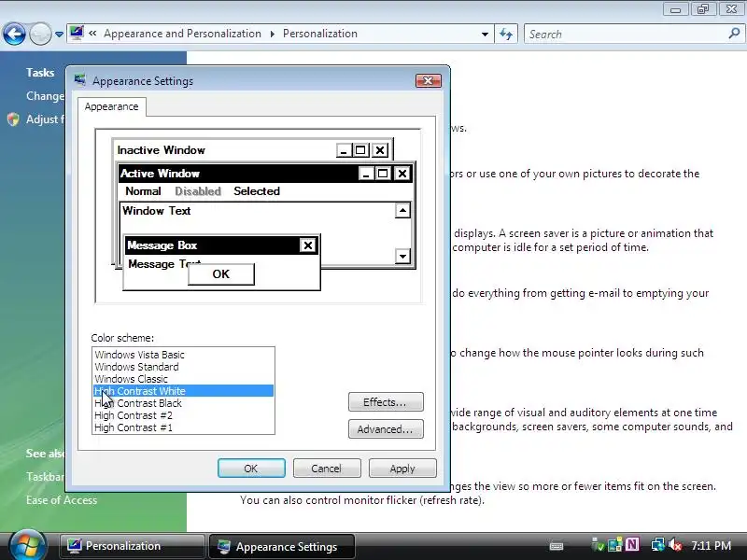
Task: Select High Contrast #2 color scheme
Action: click(x=183, y=415)
